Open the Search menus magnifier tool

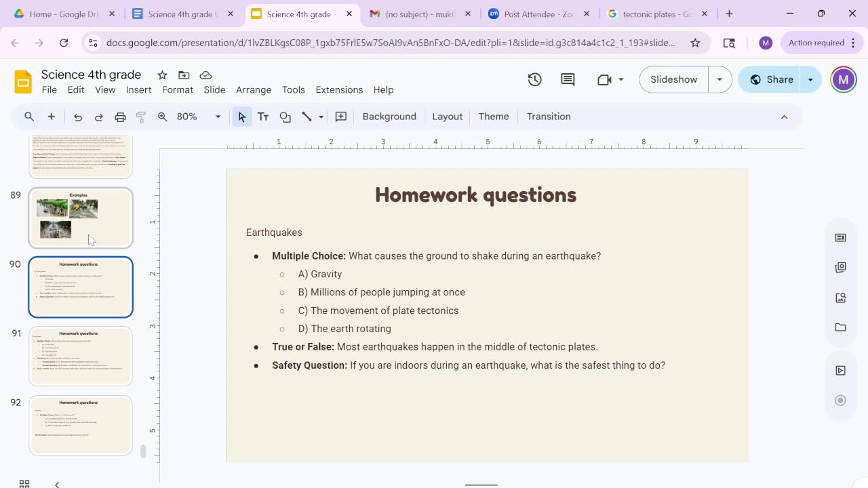click(29, 117)
